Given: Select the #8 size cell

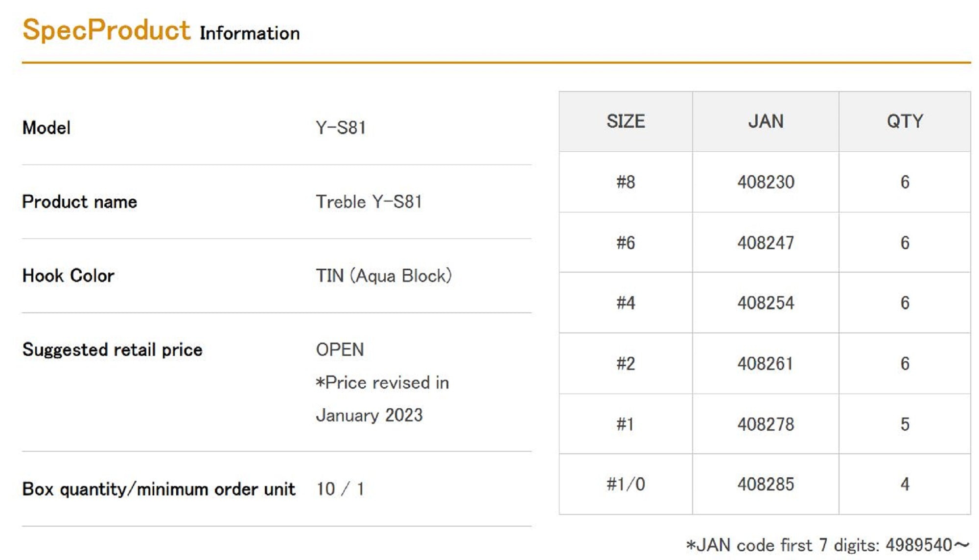Looking at the screenshot, I should pyautogui.click(x=626, y=182).
